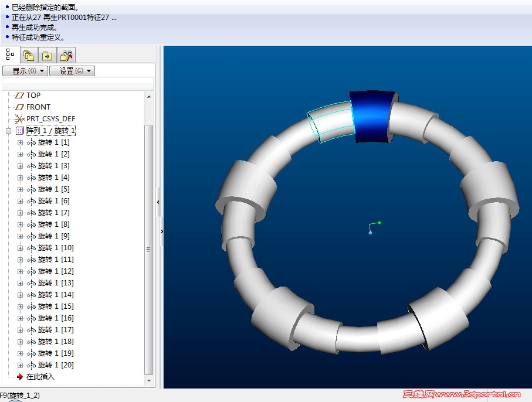This screenshot has width=532, height=402.
Task: Expand 旋转 1 [6] feature
Action: coord(20,201)
